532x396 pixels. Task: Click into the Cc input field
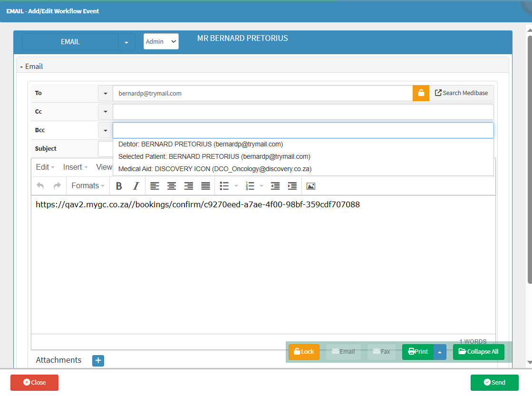click(303, 112)
